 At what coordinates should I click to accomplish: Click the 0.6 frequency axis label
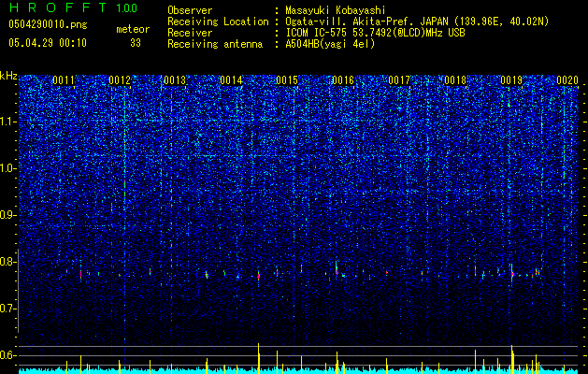coord(7,355)
